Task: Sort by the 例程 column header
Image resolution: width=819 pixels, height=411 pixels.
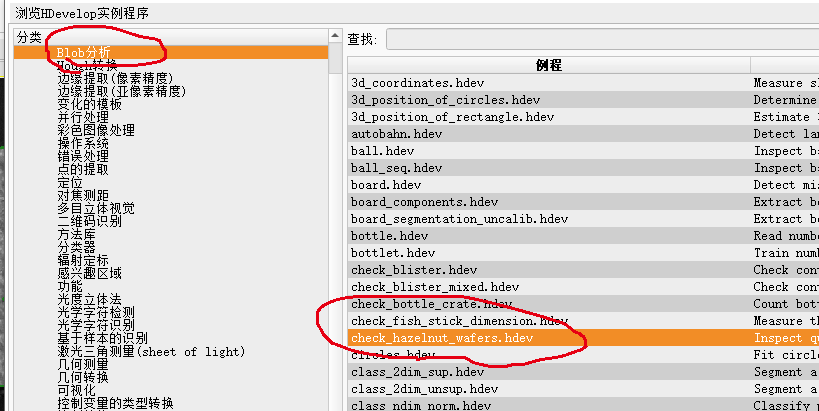Action: click(549, 65)
